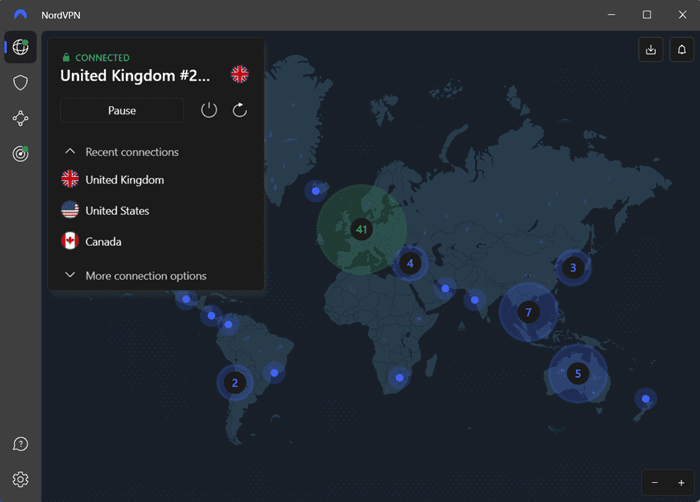Click the Brazil east coast server dot
The width and height of the screenshot is (700, 502).
pos(274,372)
